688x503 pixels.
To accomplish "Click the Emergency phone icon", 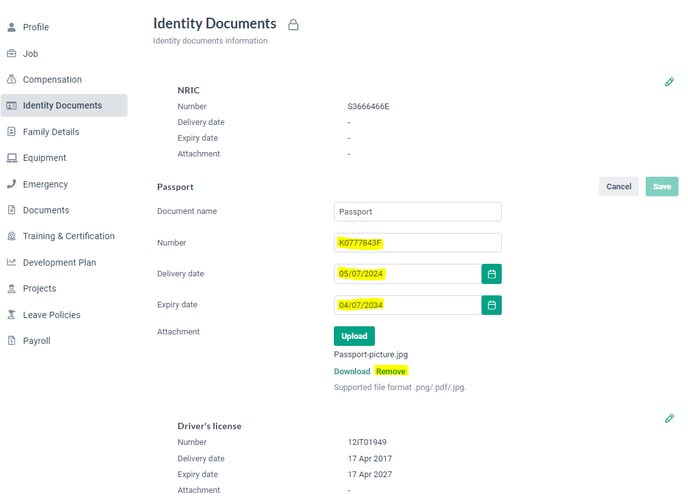I will point(12,184).
